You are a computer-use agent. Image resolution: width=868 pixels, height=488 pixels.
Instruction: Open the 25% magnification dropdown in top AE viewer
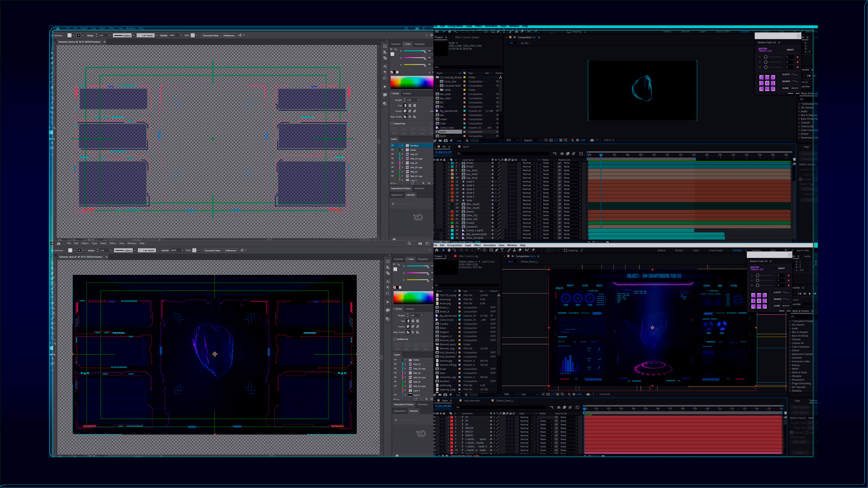[512, 140]
